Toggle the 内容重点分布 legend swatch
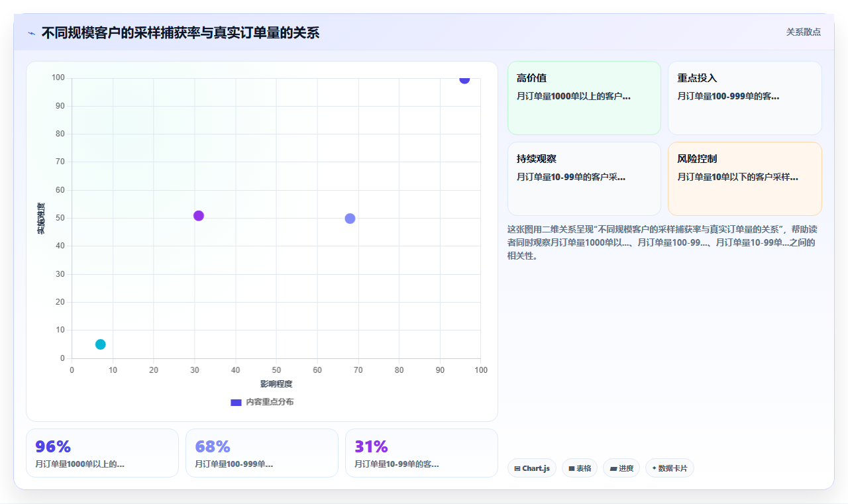 click(236, 402)
